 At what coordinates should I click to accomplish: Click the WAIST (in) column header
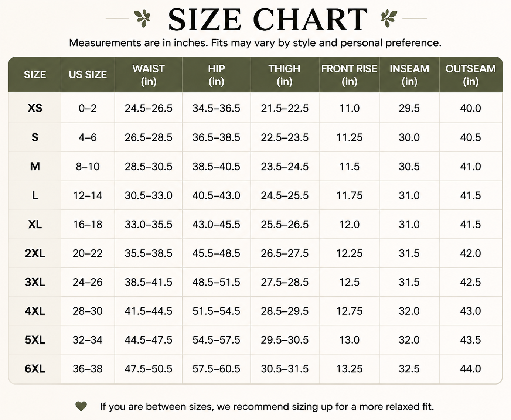(x=149, y=75)
